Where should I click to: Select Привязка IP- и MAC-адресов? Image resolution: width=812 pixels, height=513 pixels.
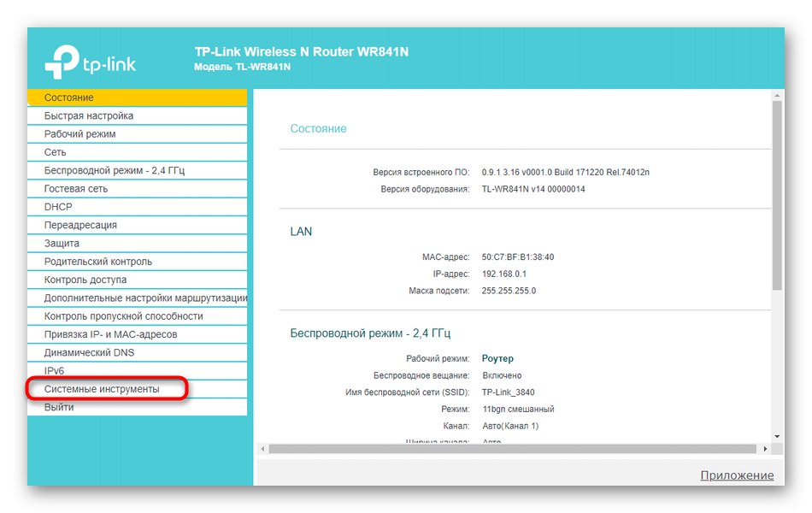click(138, 334)
